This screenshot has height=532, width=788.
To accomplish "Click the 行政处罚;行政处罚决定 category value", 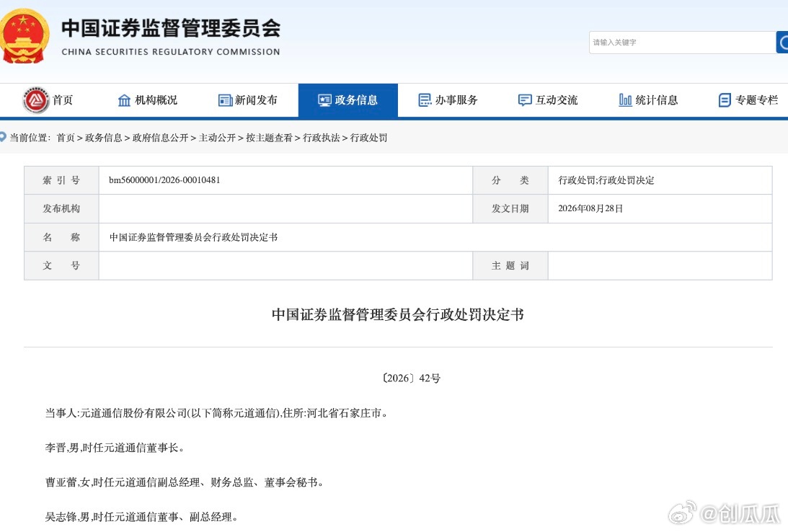I will click(x=606, y=180).
